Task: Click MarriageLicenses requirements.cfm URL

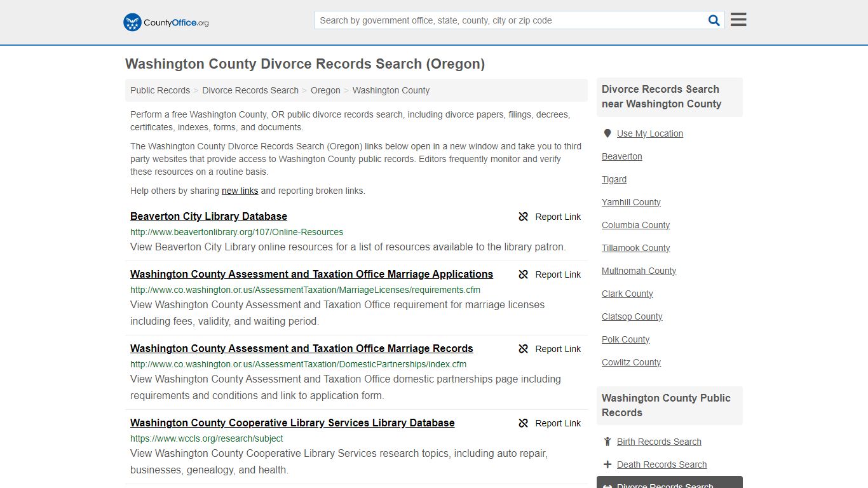Action: (x=305, y=290)
